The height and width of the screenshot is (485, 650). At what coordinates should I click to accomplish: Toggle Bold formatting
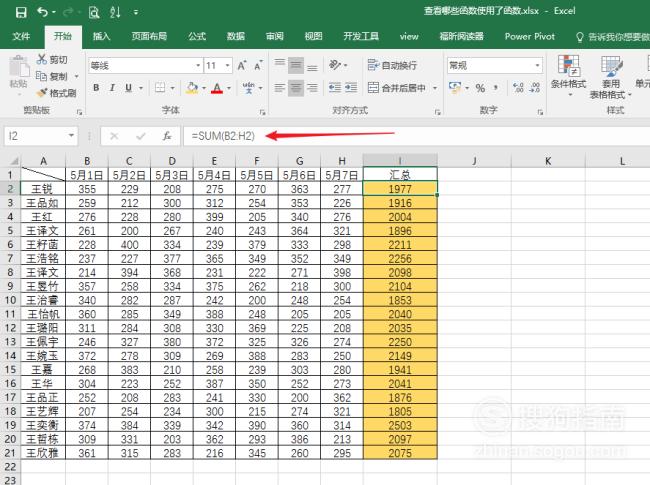[x=96, y=88]
